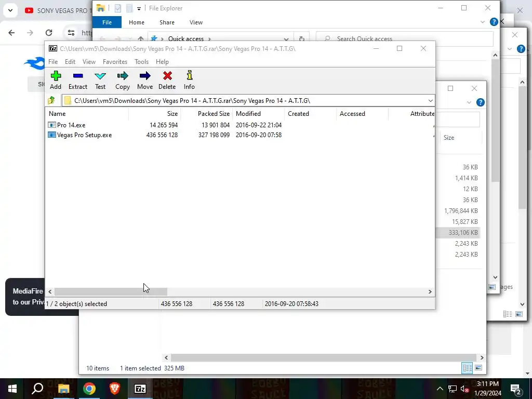The width and height of the screenshot is (532, 399).
Task: Switch Explorer to large icons view
Action: coord(478,368)
